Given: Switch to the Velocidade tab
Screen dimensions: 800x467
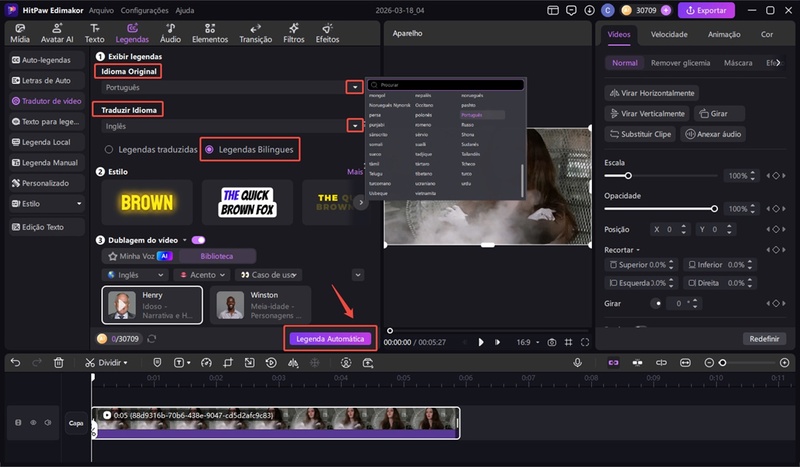Looking at the screenshot, I should click(x=668, y=34).
